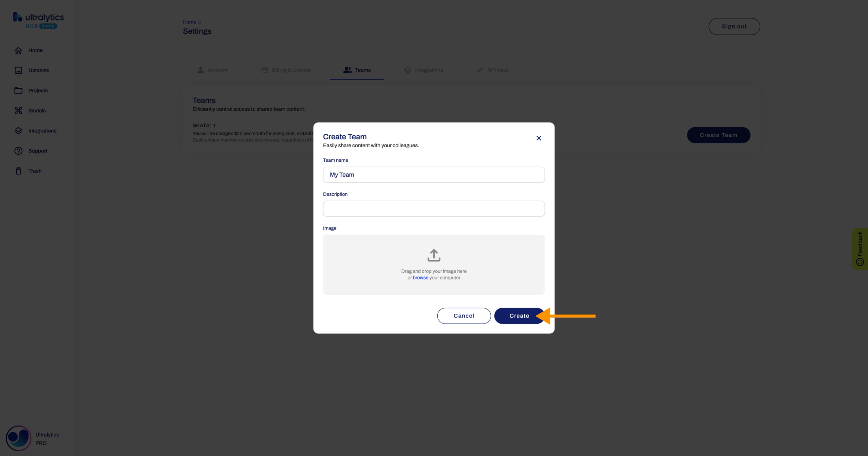Click the close X button on dialog
The image size is (868, 456).
539,138
